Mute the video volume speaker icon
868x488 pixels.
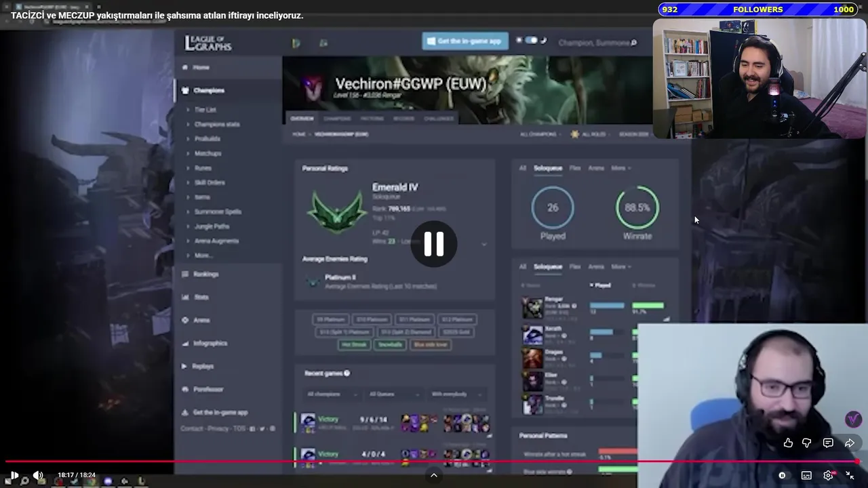pyautogui.click(x=39, y=475)
